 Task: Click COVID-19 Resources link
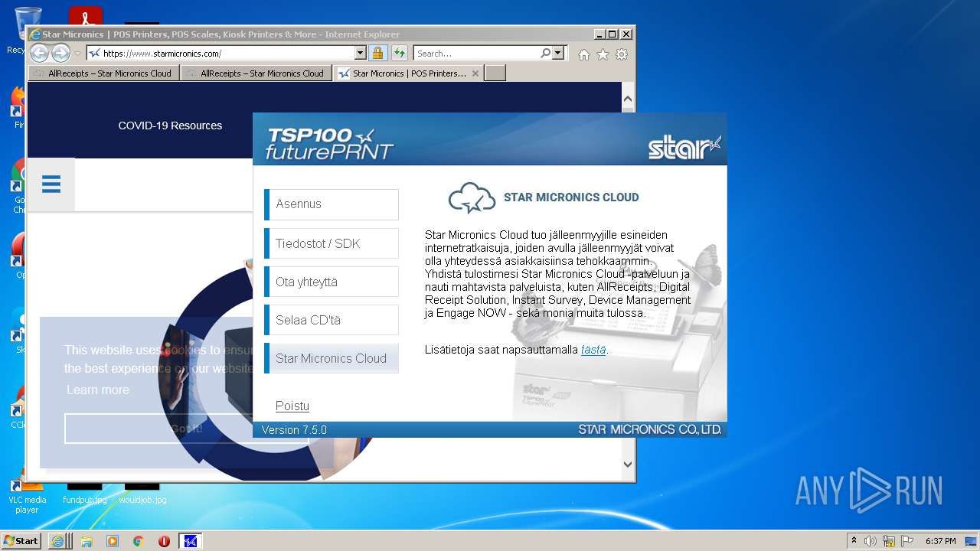[170, 126]
